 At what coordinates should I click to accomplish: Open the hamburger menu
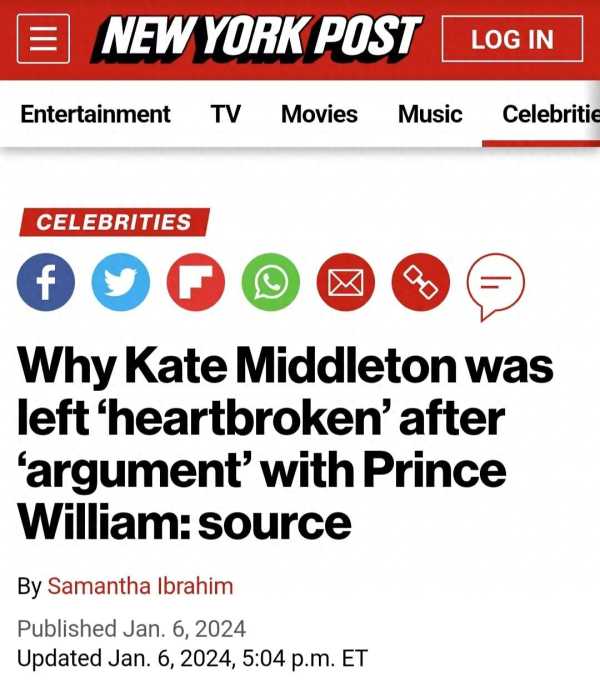pos(43,39)
